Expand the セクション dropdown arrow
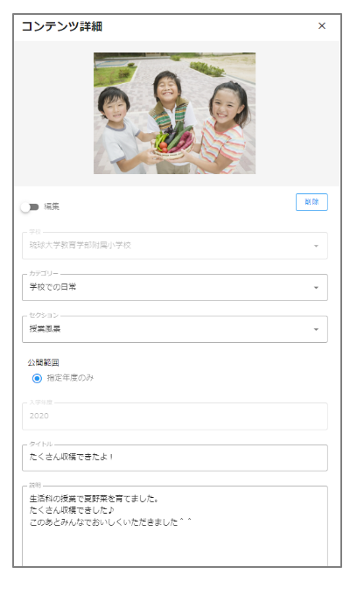 (x=316, y=329)
